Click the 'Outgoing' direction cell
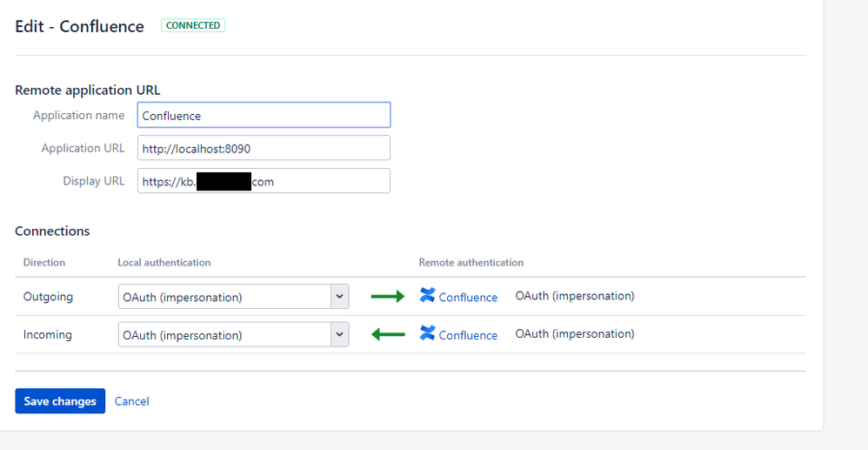Screen dimensions: 868x450 (48, 297)
